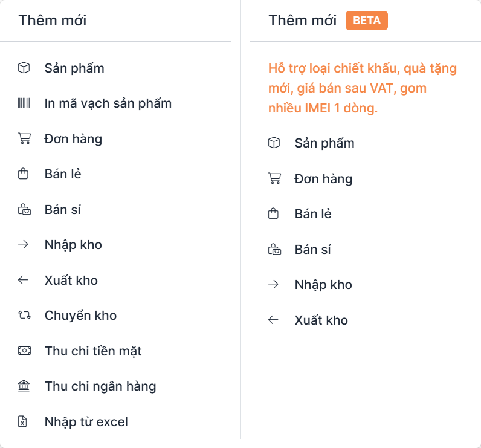
Task: Click the left-arrow icon in the BETA Xuất kho
Action: click(274, 320)
